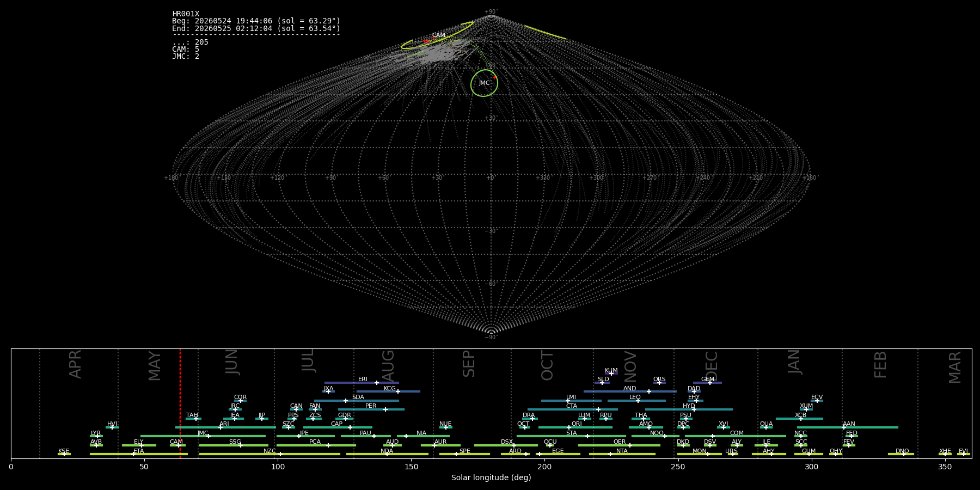Click the red dashed current solar longitude line
This screenshot has height=490, width=980.
click(x=180, y=403)
